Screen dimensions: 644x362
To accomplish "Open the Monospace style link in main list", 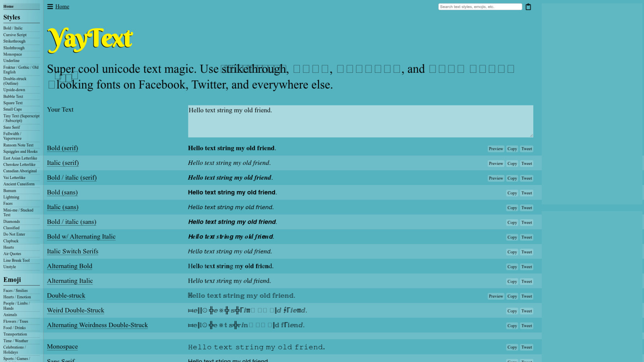I will click(x=62, y=347).
